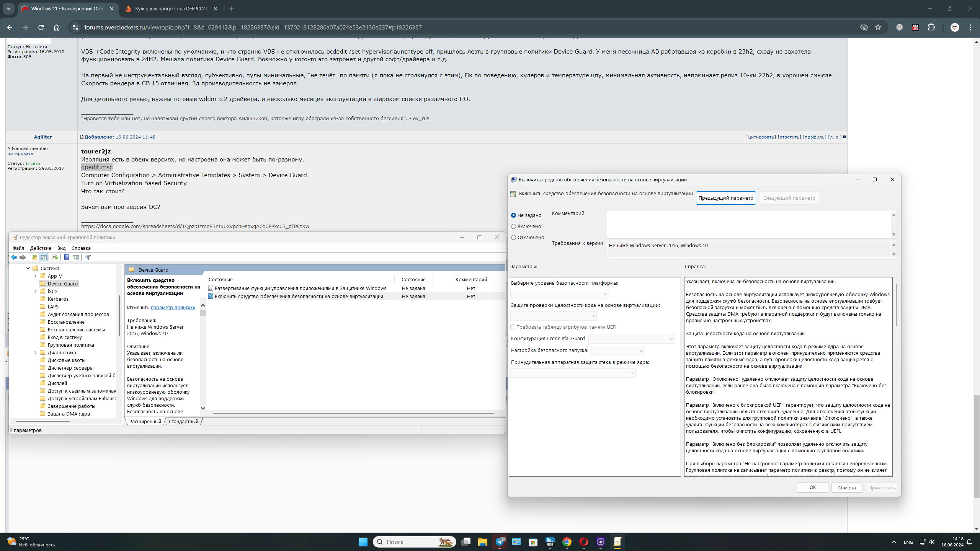The height and width of the screenshot is (551, 980).
Task: Click the "Предыдущий параметр" button
Action: coord(725,198)
